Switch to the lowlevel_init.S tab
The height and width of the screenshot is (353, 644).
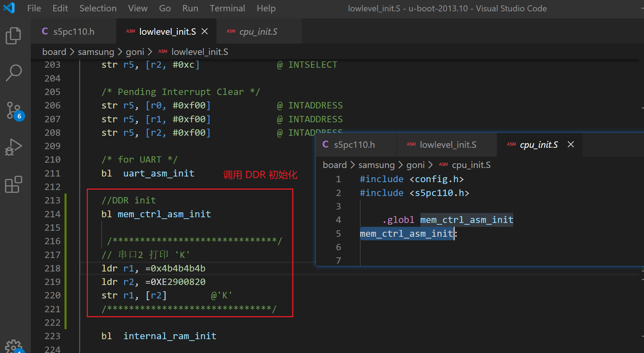pyautogui.click(x=167, y=32)
